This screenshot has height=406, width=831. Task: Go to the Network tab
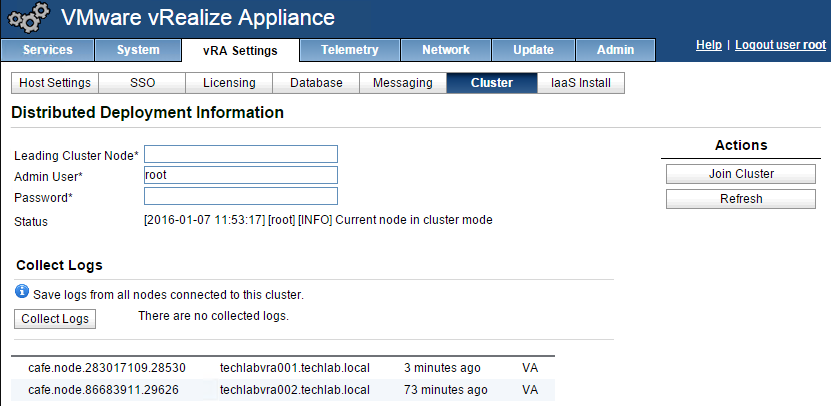click(446, 50)
